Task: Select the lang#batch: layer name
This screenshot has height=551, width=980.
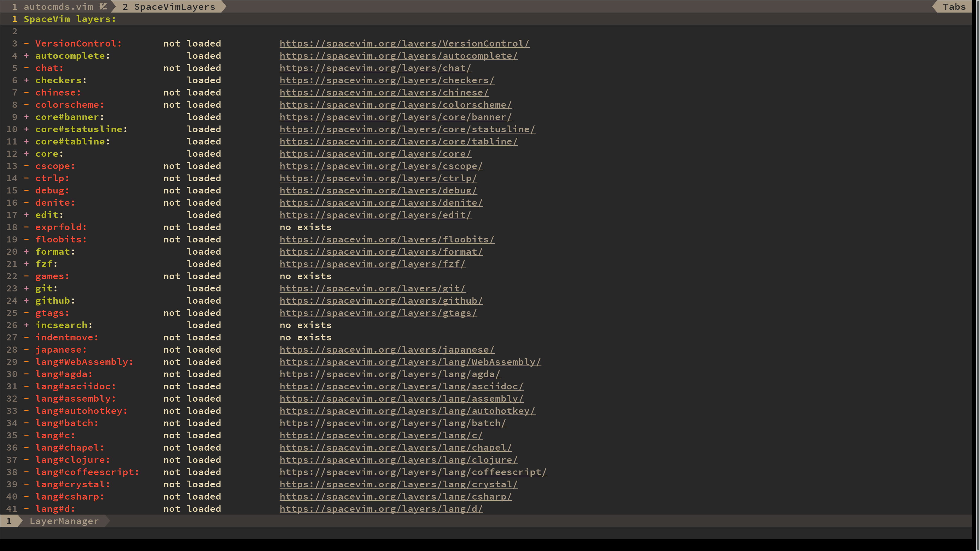Action: coord(67,423)
